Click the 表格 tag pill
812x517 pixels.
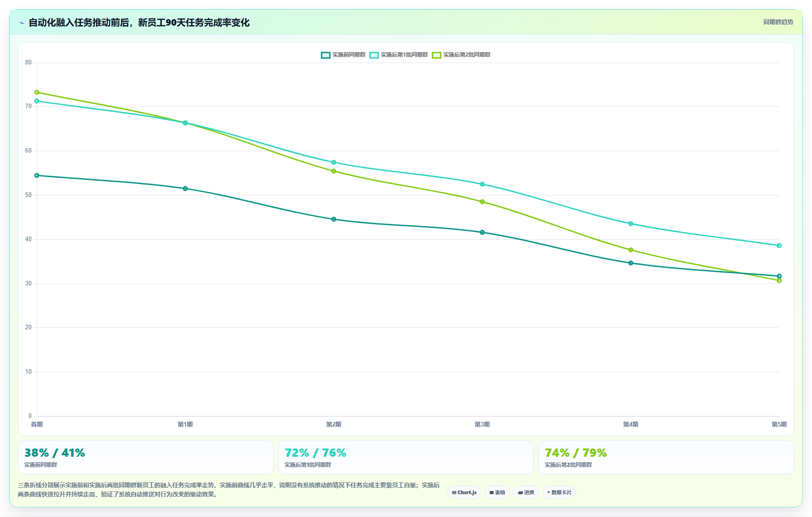(497, 492)
